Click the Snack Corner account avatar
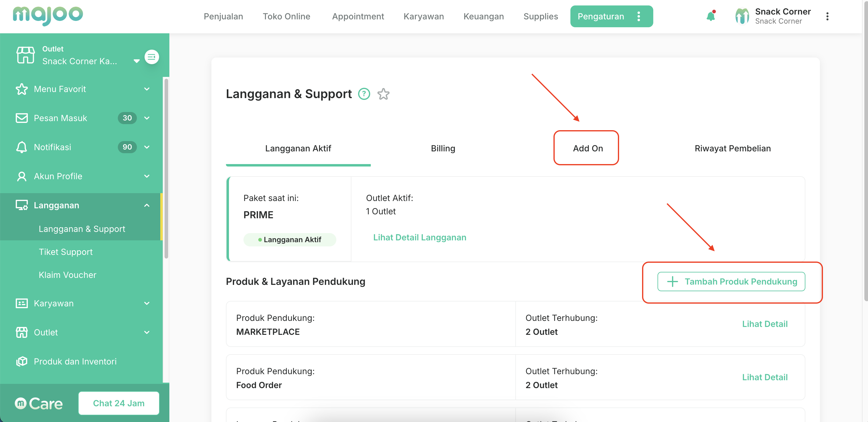This screenshot has height=422, width=868. point(742,16)
